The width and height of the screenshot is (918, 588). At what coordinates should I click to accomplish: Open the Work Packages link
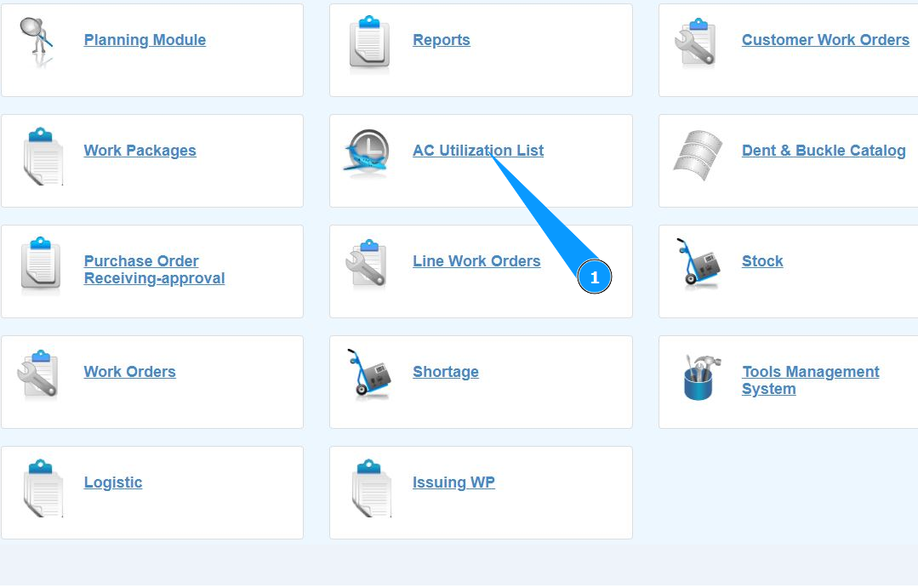[x=140, y=151]
